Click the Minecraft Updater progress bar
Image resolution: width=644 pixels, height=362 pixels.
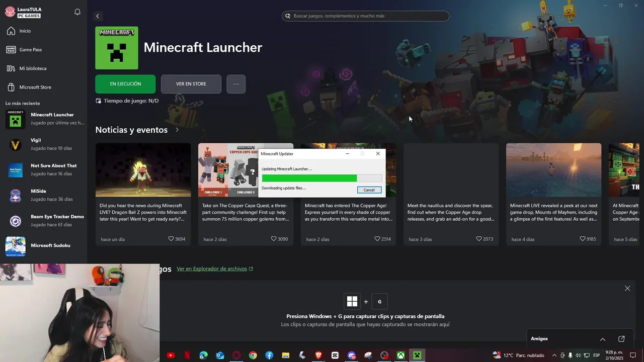click(322, 178)
